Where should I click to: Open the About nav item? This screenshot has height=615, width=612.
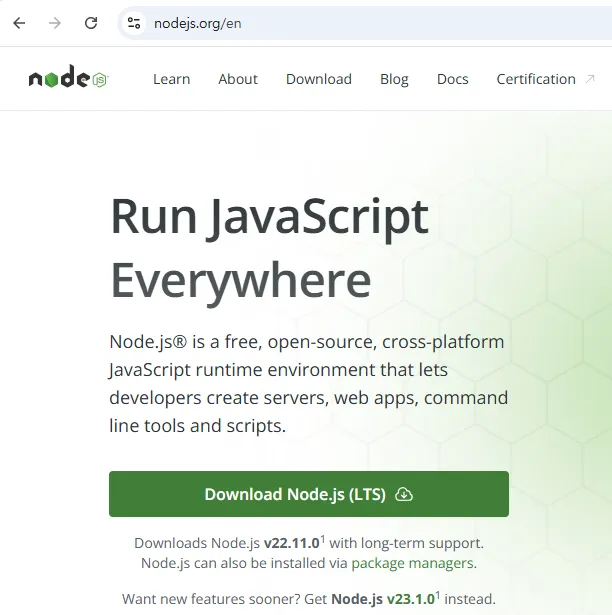238,79
